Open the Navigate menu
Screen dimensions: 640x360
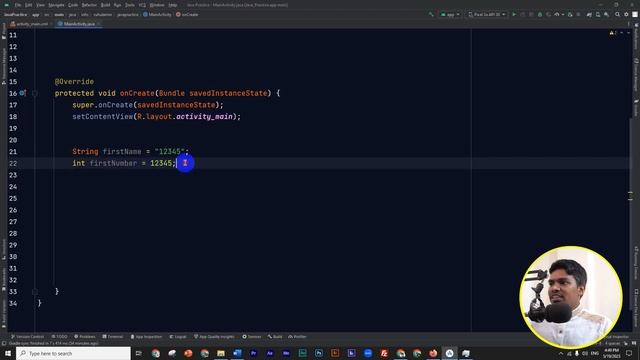56,5
